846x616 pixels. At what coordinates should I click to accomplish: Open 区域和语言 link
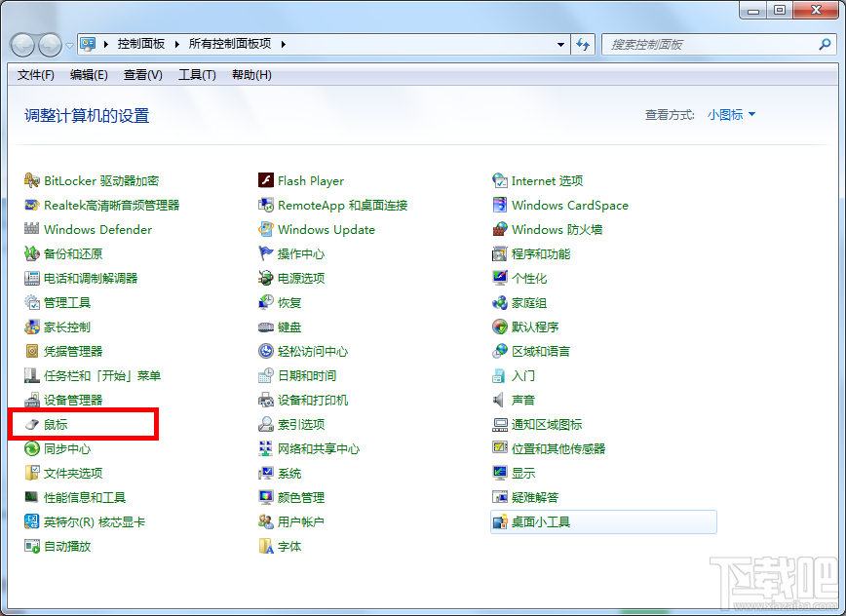[541, 351]
